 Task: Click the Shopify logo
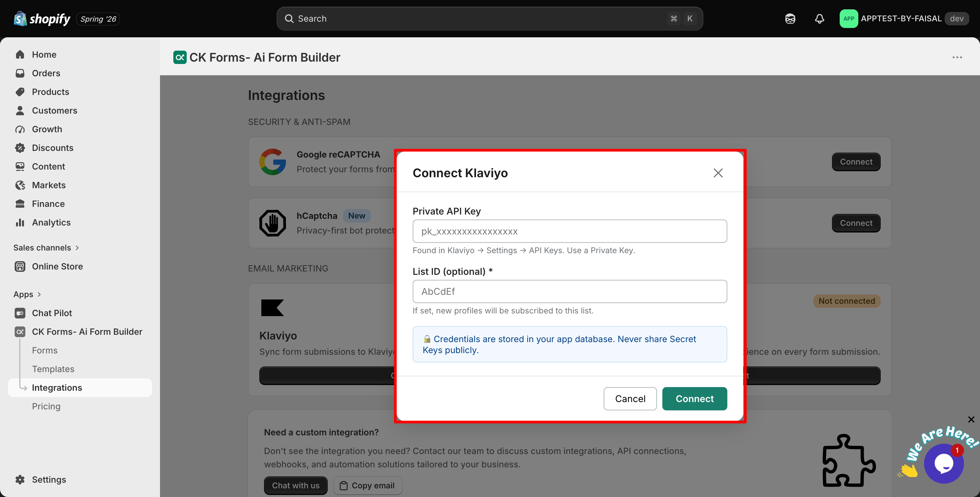[x=42, y=19]
